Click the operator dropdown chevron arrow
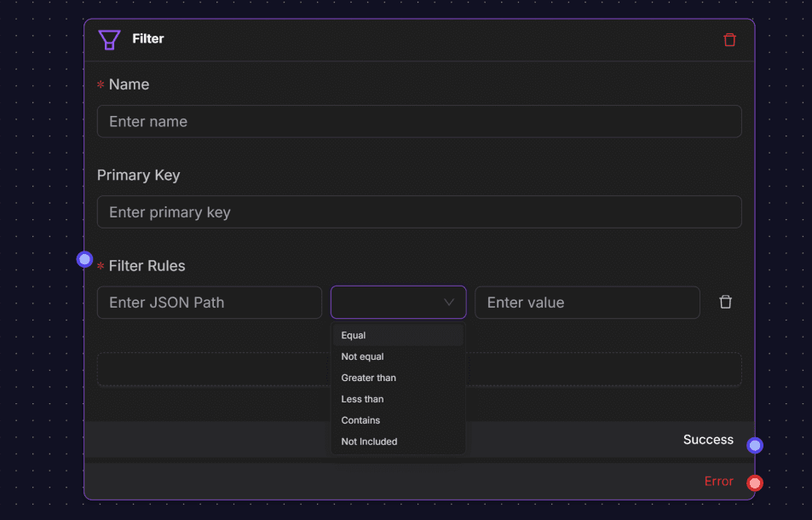 [x=449, y=303]
